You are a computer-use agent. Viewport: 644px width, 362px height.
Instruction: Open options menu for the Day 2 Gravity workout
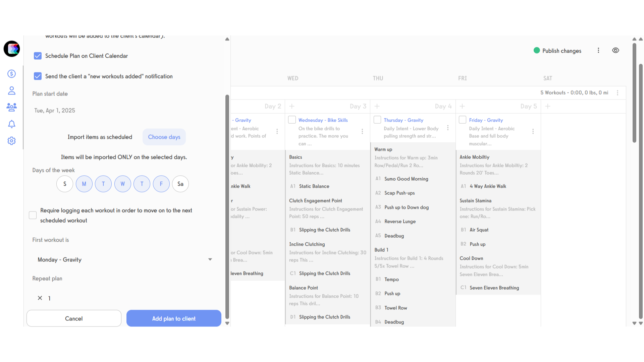tap(277, 131)
